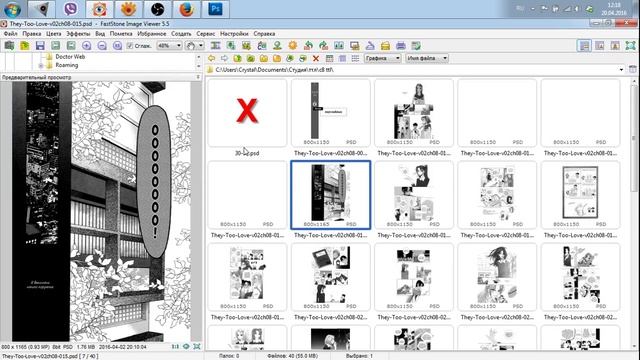Click the blue floppy Save icon
640x360 pixels.
(40, 46)
